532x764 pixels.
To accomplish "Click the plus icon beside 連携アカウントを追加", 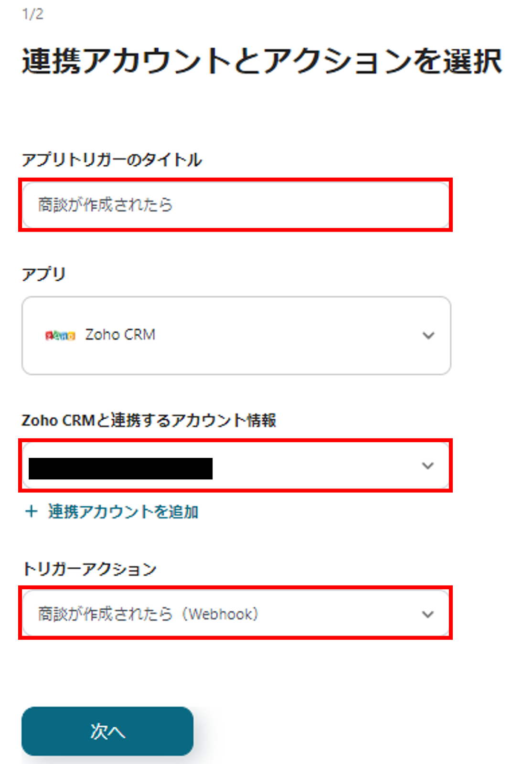I will [x=32, y=511].
